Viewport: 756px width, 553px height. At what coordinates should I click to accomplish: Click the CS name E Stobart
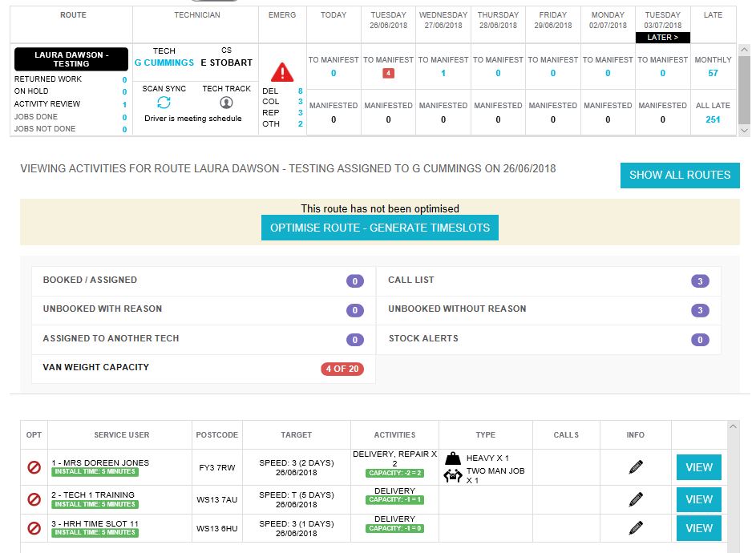(226, 63)
